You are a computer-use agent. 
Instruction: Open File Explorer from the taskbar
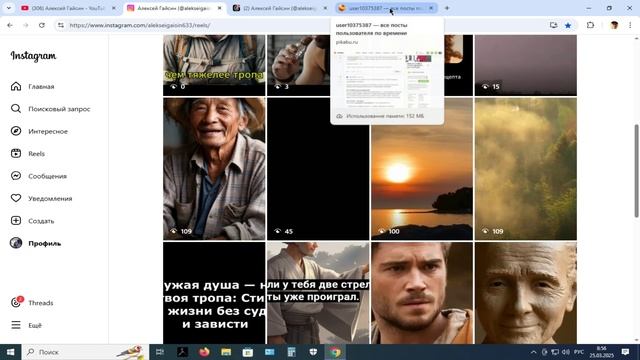[x=226, y=352]
